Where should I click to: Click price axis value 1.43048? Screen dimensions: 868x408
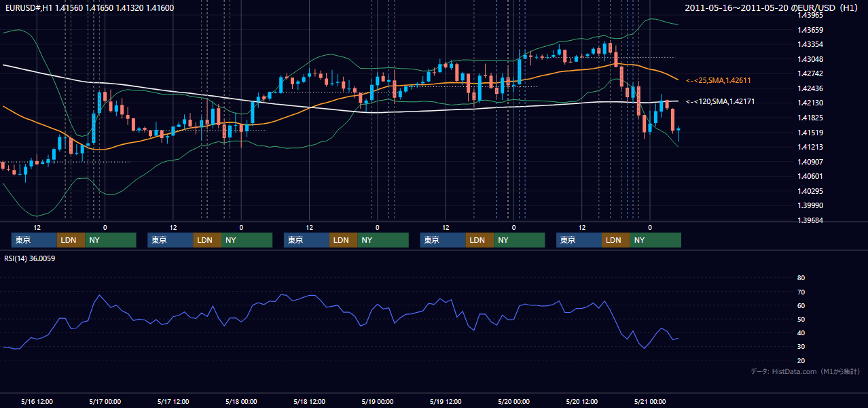point(810,59)
